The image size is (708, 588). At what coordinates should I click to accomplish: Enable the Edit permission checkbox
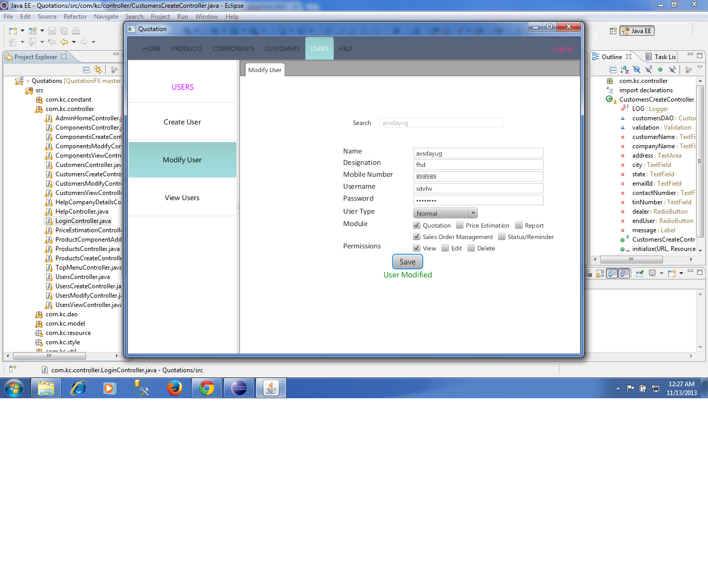(x=445, y=248)
